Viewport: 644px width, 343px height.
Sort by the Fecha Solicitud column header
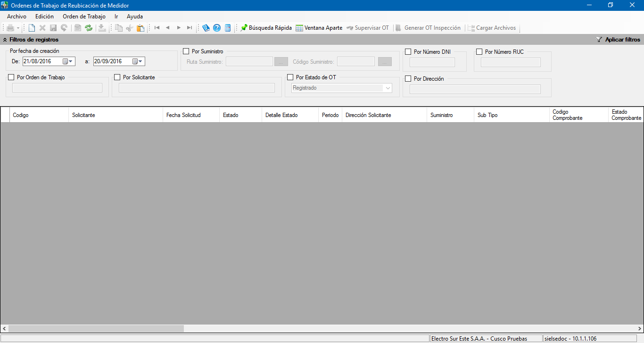click(x=191, y=115)
